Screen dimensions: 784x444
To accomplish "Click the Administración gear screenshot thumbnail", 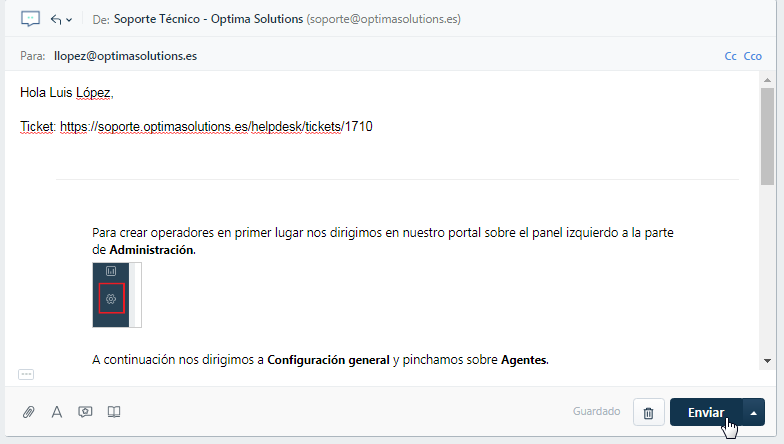I will [x=116, y=295].
